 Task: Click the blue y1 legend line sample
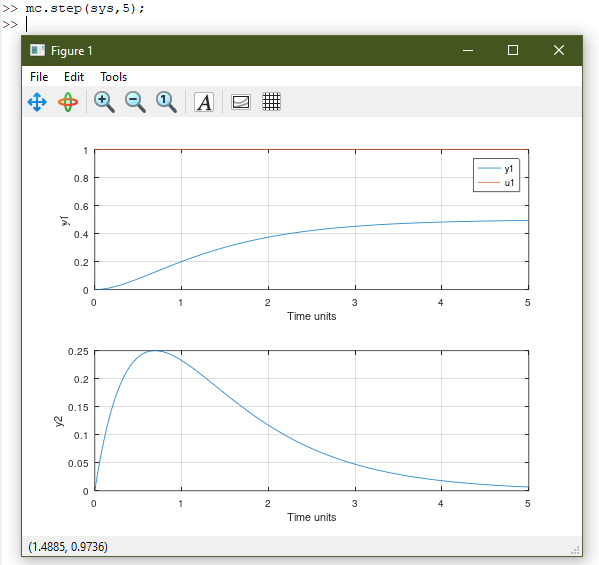[x=489, y=168]
